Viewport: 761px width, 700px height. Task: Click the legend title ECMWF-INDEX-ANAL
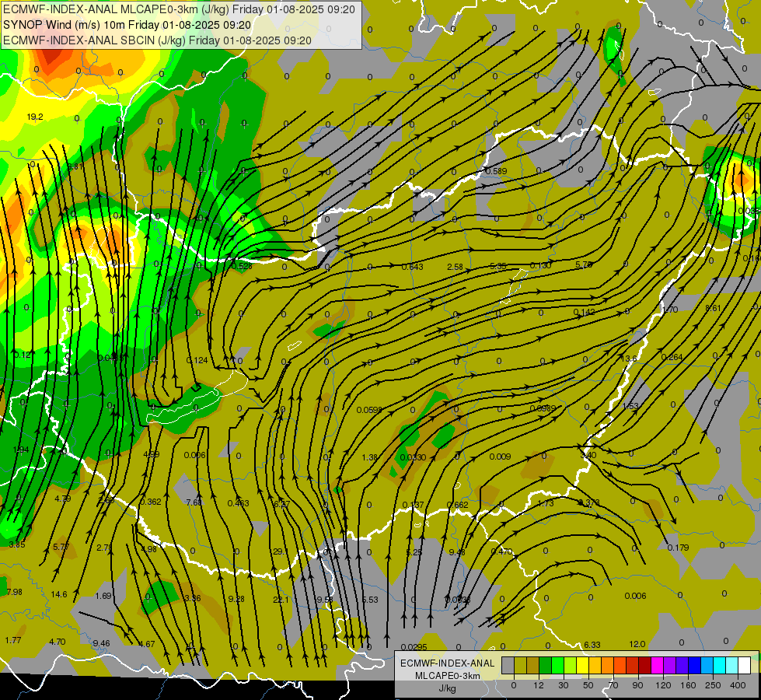coord(448,663)
